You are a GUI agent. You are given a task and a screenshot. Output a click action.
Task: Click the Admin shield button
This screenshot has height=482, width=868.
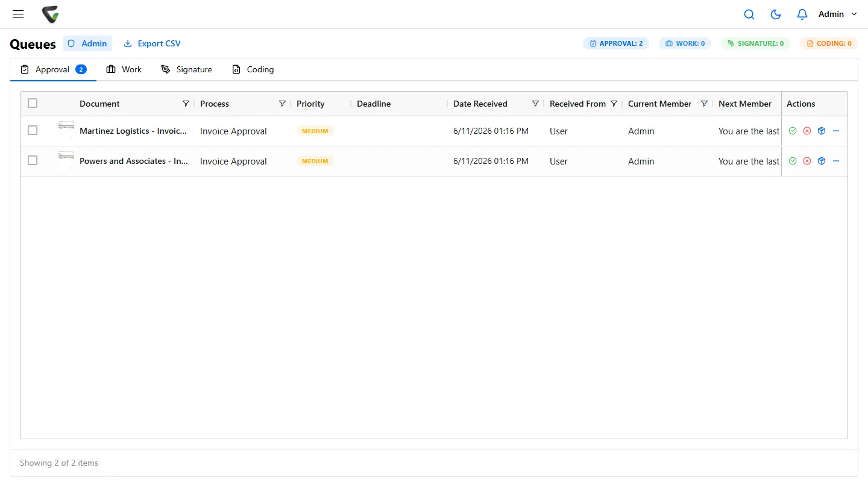[x=87, y=43]
